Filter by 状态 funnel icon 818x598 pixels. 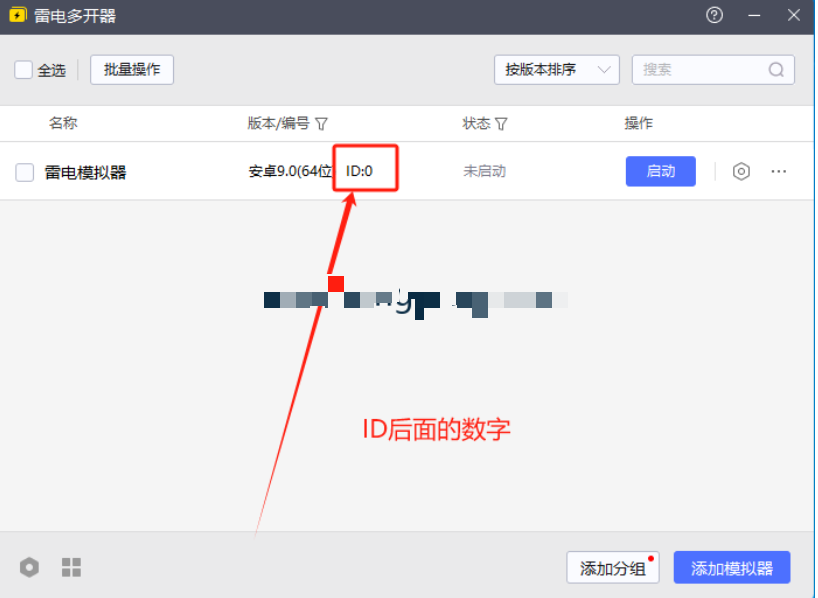tap(501, 124)
